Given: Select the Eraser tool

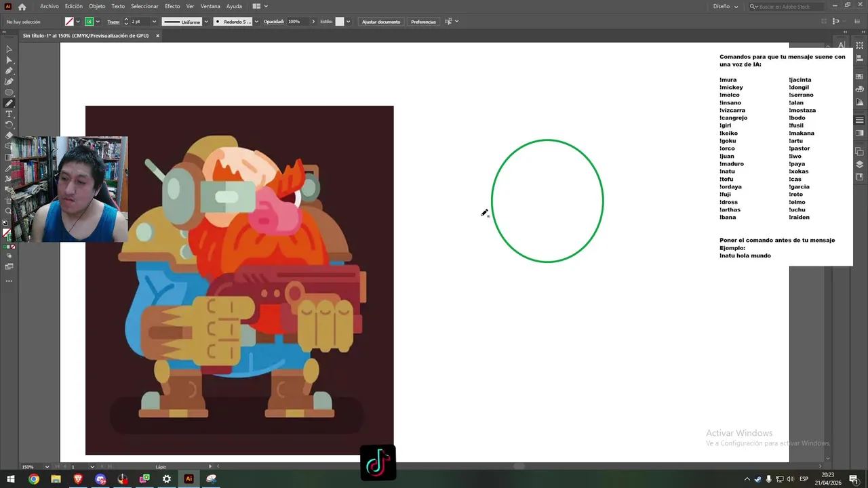Looking at the screenshot, I should click(x=9, y=136).
